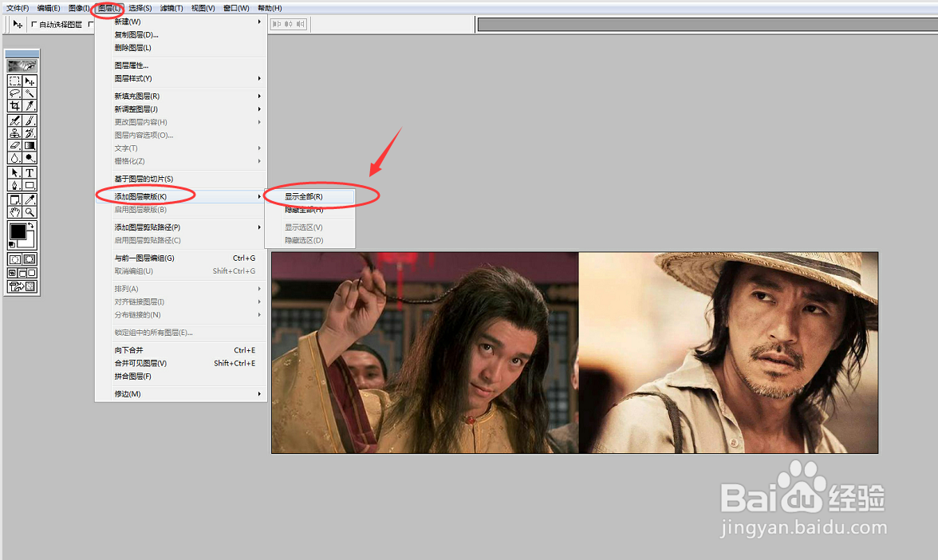938x560 pixels.
Task: Choose 显示全部(R) in mask submenu
Action: 309,196
